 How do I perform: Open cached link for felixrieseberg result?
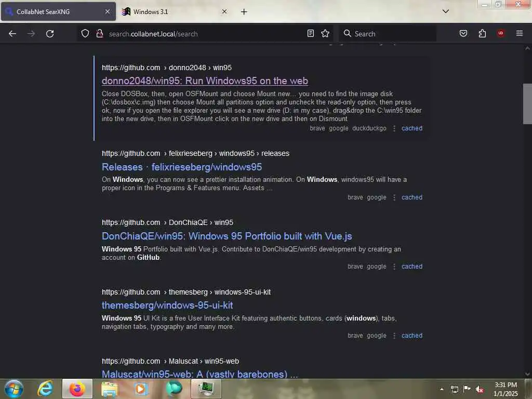(x=412, y=197)
